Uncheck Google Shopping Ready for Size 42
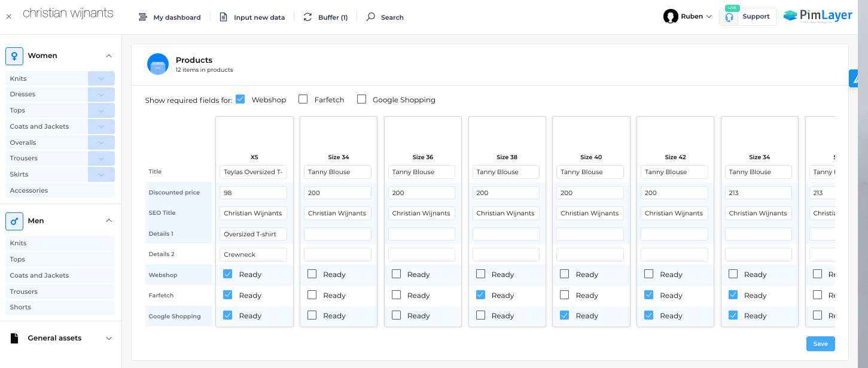Image resolution: width=868 pixels, height=368 pixels. [648, 315]
